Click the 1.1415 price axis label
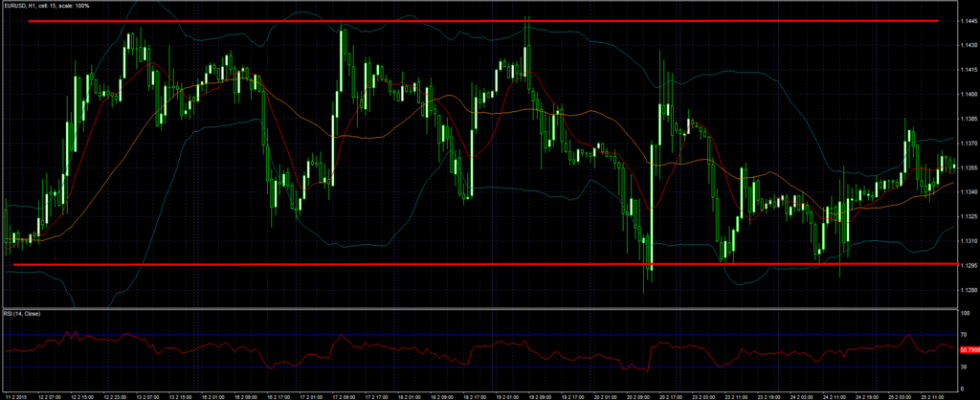980x400 pixels. click(x=968, y=70)
